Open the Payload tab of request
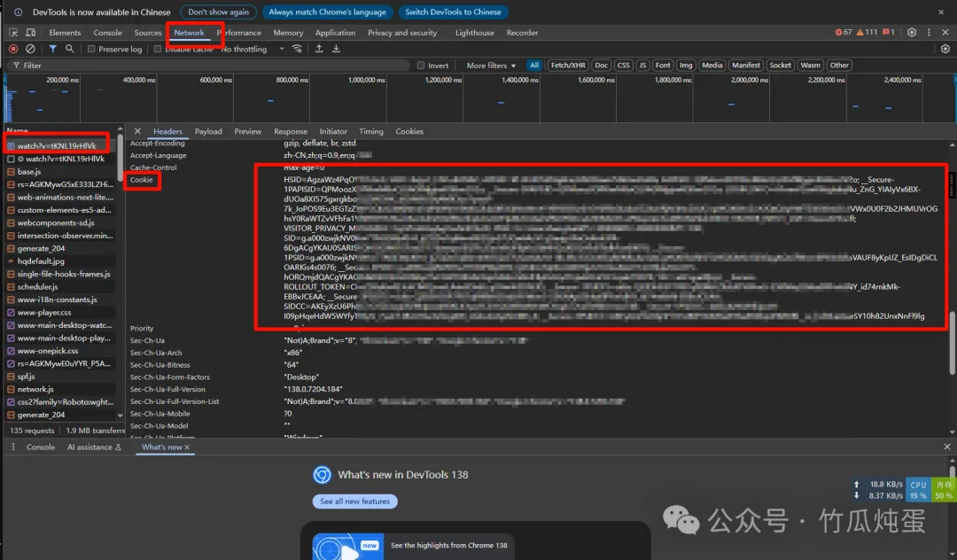The height and width of the screenshot is (560, 957). tap(208, 131)
